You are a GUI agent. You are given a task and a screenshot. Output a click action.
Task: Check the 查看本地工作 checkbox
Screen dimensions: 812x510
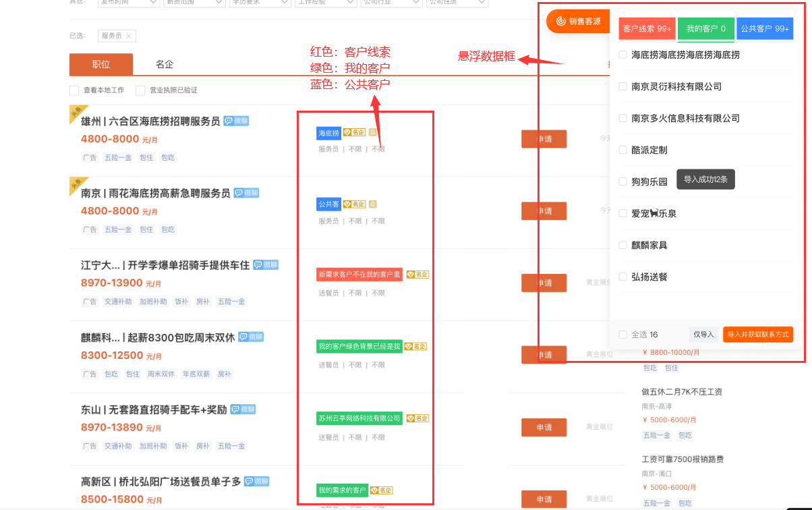coord(74,90)
